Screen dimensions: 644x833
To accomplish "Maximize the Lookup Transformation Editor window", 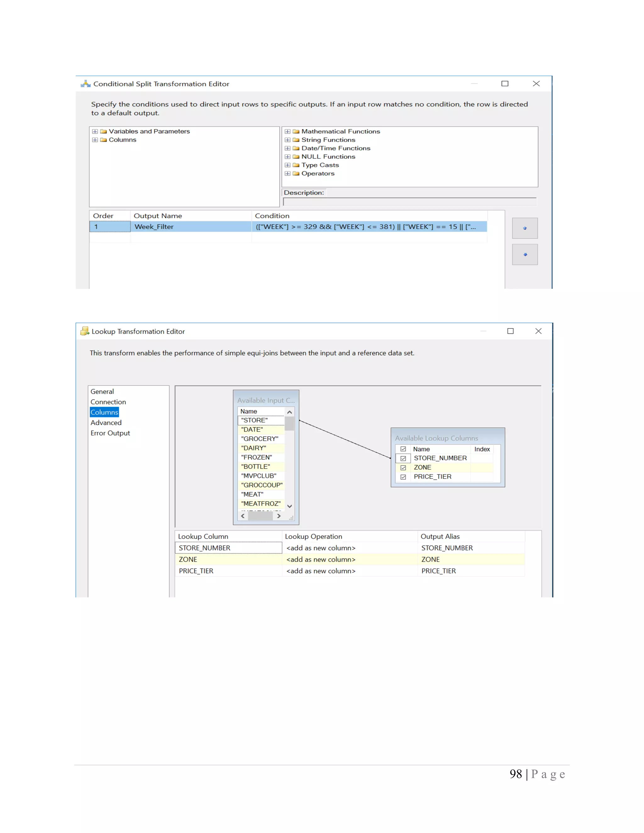I will [510, 331].
